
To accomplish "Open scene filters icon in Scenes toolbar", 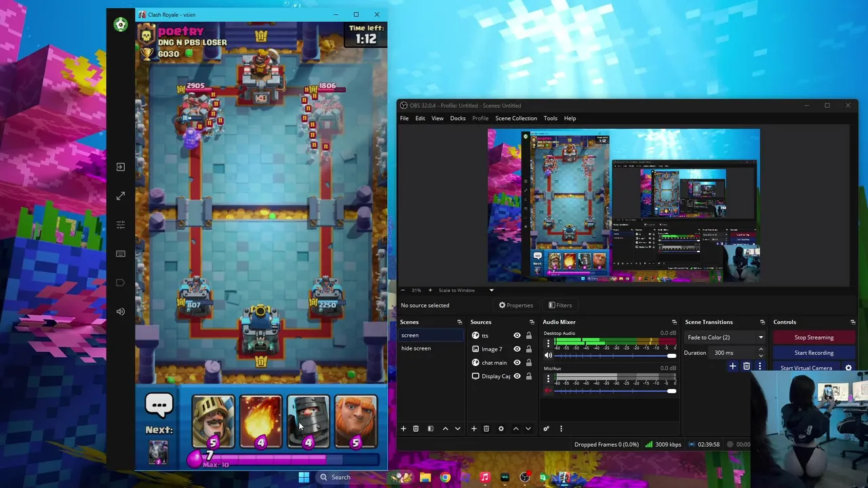I will point(430,428).
